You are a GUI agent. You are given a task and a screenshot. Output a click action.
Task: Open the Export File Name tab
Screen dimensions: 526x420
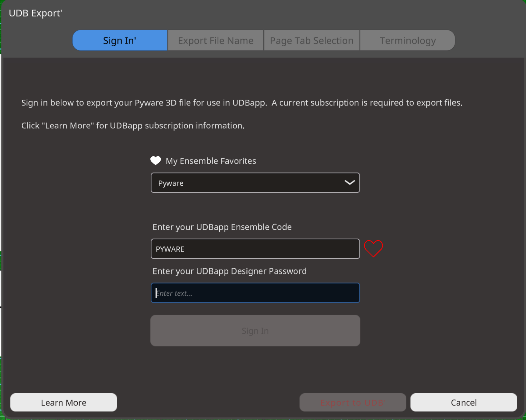coord(216,40)
